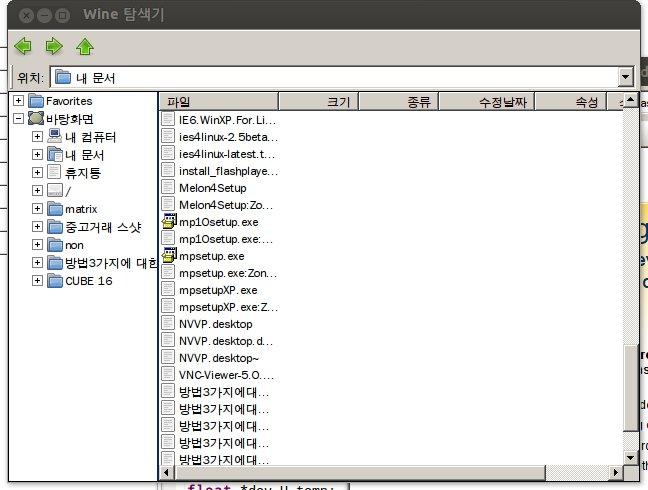Screen dimensions: 648x490
Task: Go forward with the green right arrow
Action: pos(54,46)
